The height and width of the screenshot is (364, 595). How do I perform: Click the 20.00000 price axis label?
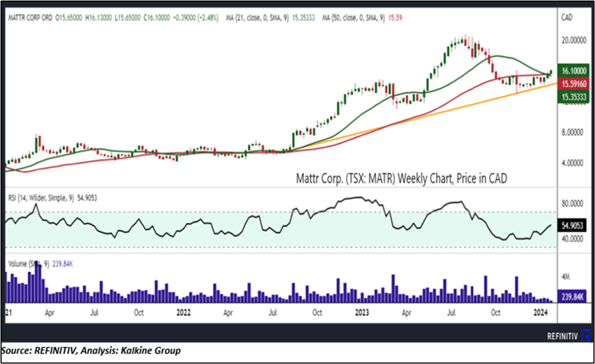(x=574, y=40)
